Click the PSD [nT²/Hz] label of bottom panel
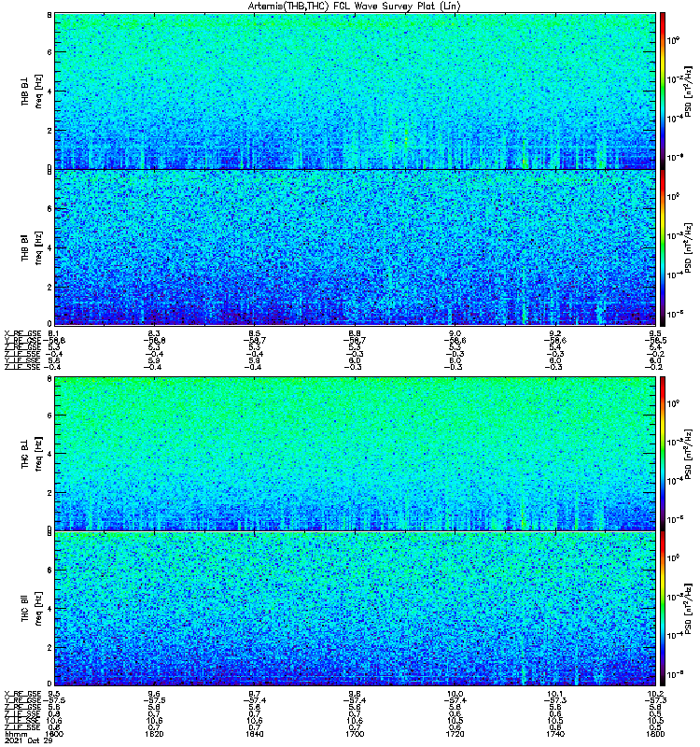 tap(689, 610)
